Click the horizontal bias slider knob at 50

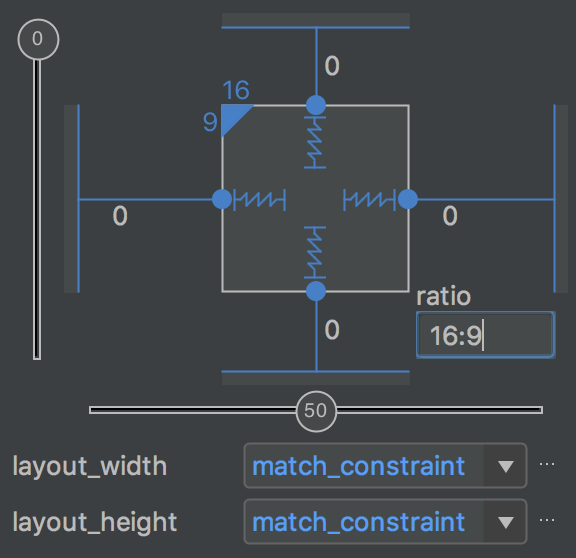[316, 411]
